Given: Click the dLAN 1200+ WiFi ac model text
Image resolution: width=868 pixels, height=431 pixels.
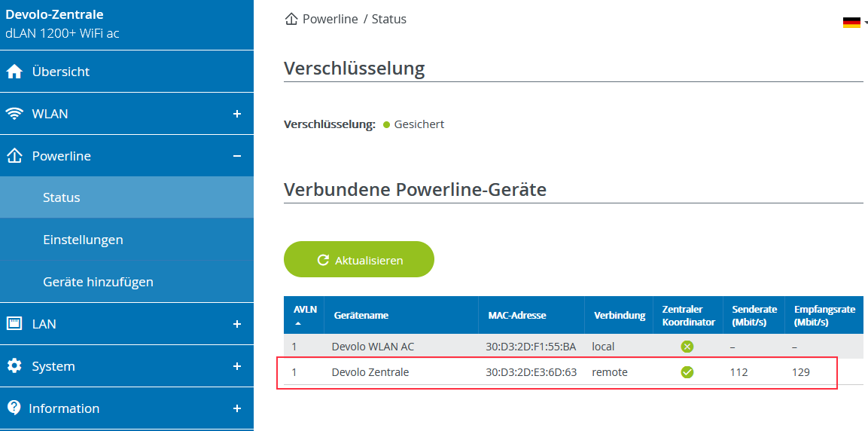Looking at the screenshot, I should 62,33.
